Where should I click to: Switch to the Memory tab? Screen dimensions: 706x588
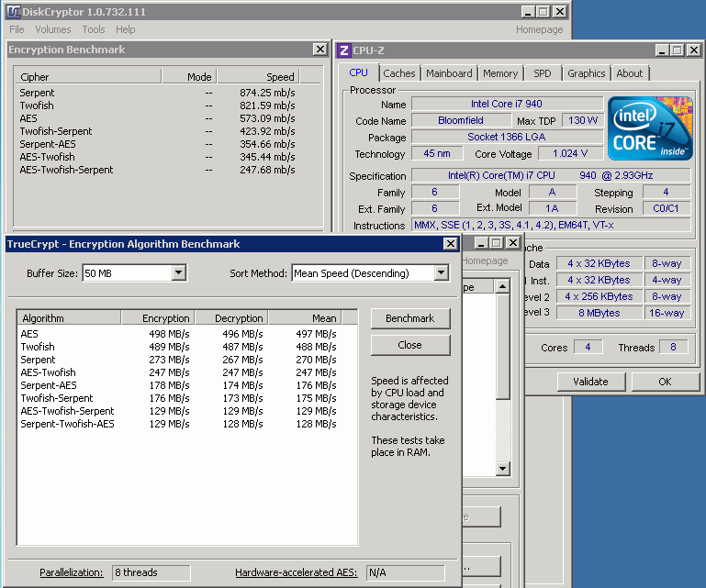[x=500, y=73]
